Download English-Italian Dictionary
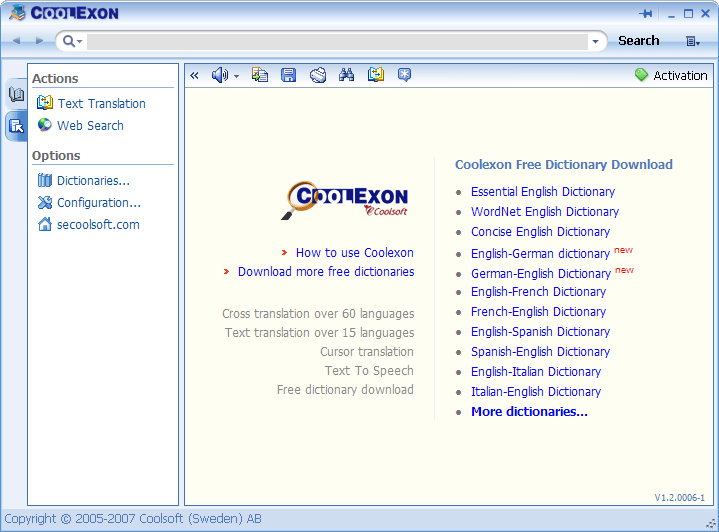The width and height of the screenshot is (719, 532). coord(536,371)
